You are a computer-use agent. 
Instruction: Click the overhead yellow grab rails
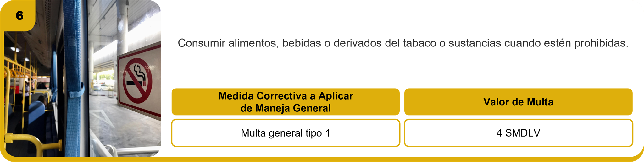[x=19, y=71]
